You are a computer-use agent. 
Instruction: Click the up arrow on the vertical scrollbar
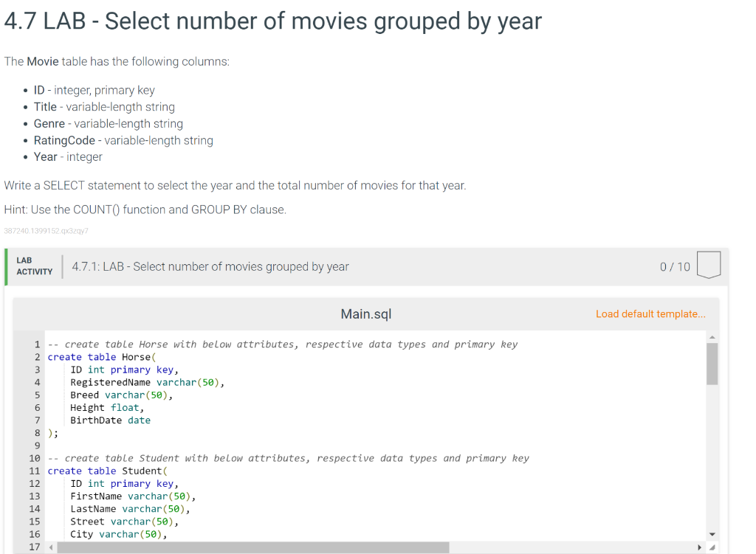click(712, 337)
